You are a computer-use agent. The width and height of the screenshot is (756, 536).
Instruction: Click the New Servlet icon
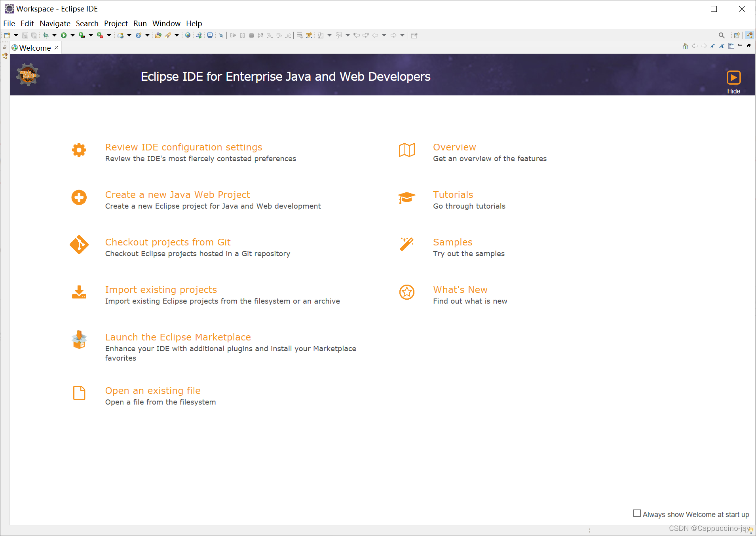coord(139,35)
